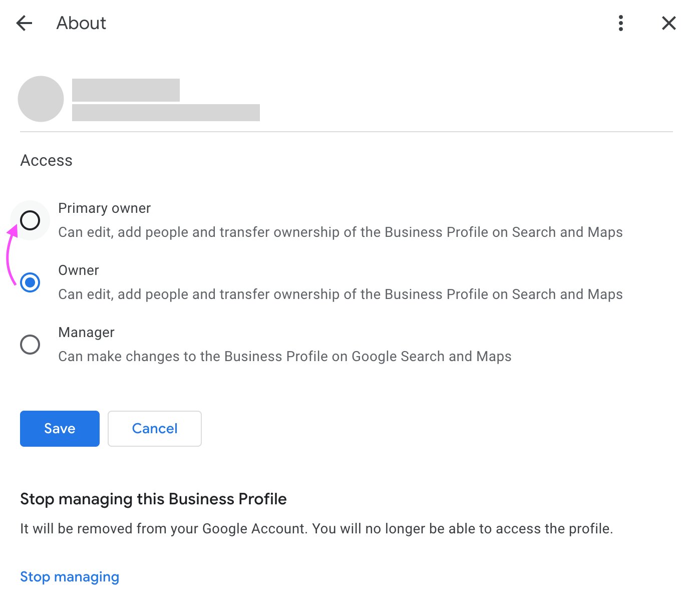Click the removal warning text under Stop managing

tap(316, 528)
